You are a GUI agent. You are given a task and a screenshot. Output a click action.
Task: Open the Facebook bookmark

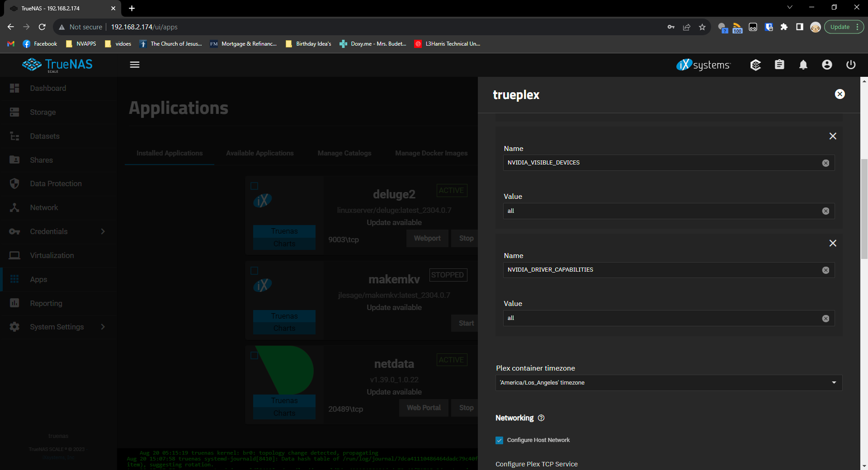(40, 44)
